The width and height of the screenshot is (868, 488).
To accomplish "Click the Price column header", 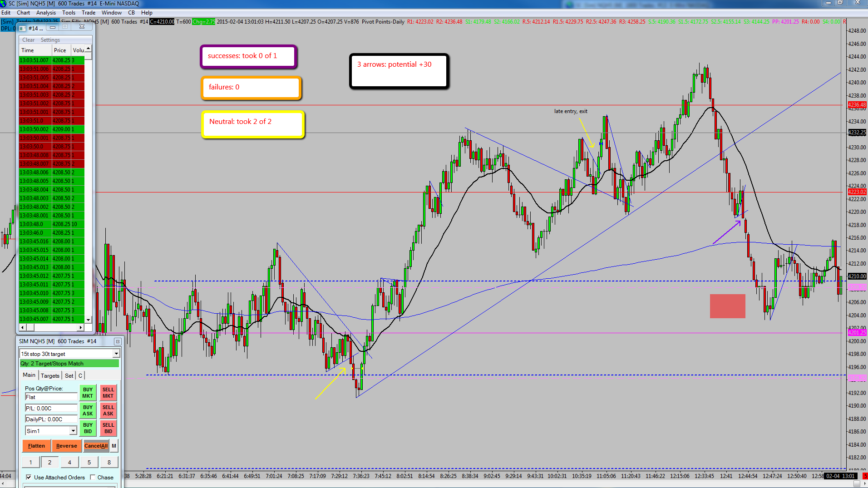I will [61, 50].
